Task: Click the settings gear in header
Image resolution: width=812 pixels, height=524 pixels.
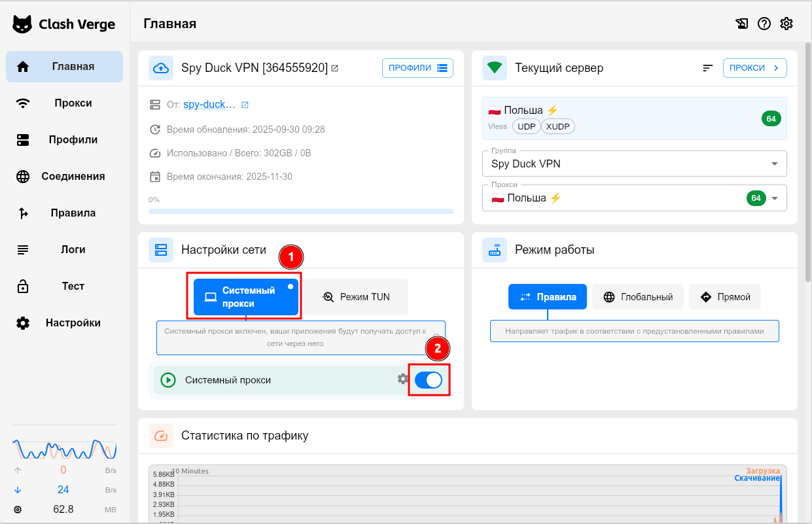Action: point(786,24)
